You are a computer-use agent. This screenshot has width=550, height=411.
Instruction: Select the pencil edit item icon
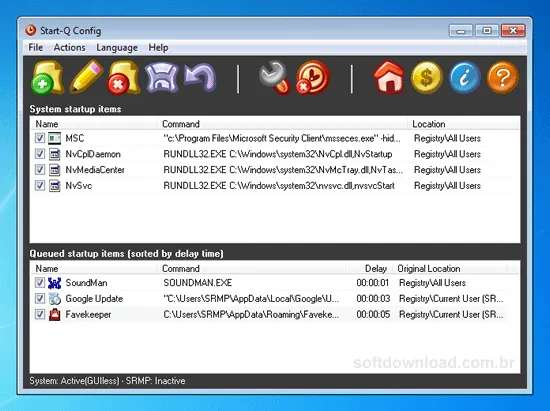coord(86,76)
